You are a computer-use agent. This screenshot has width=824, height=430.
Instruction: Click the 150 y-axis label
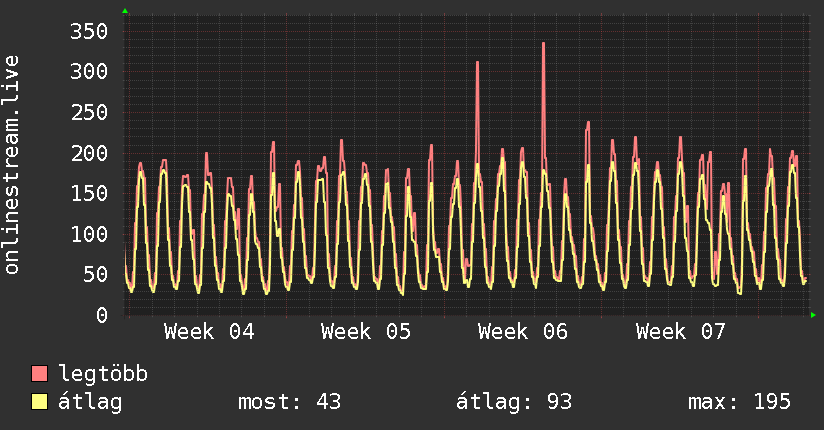[89, 193]
